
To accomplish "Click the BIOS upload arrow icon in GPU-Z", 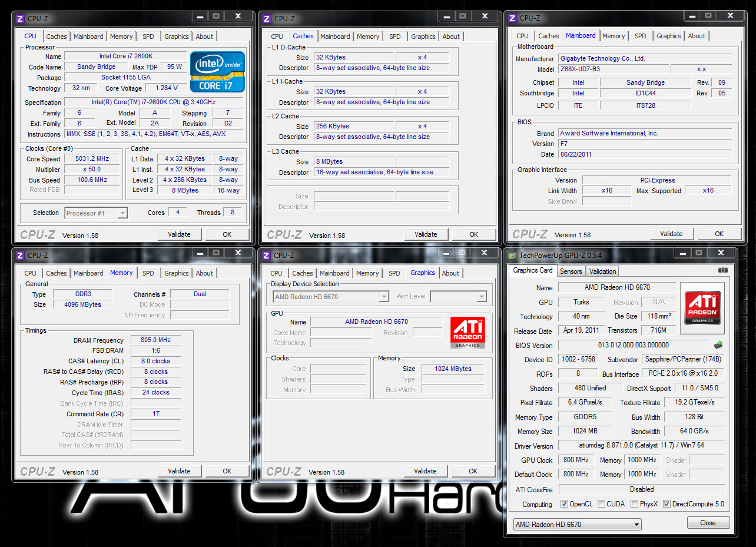I will click(718, 345).
